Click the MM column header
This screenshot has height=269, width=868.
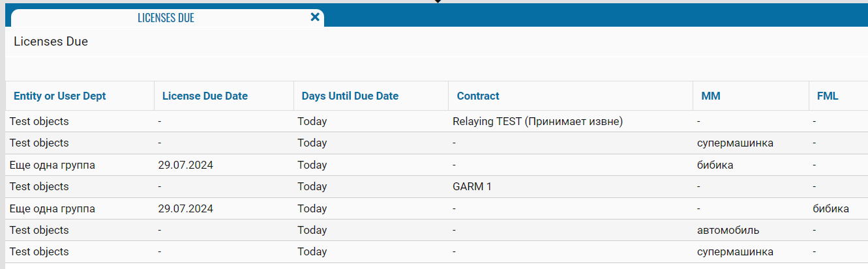coord(711,96)
